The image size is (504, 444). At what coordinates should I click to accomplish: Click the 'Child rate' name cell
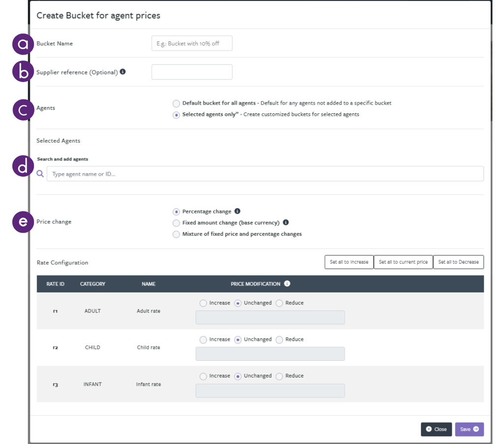[149, 347]
